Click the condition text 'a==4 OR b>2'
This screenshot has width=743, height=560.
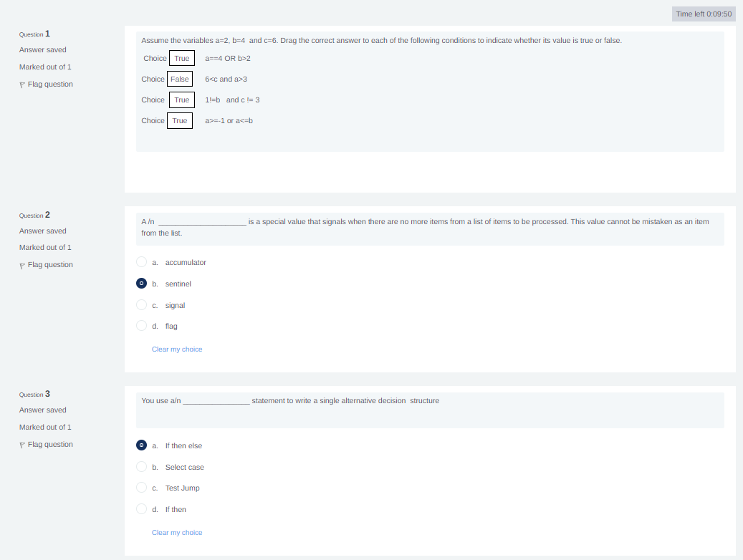[x=228, y=58]
